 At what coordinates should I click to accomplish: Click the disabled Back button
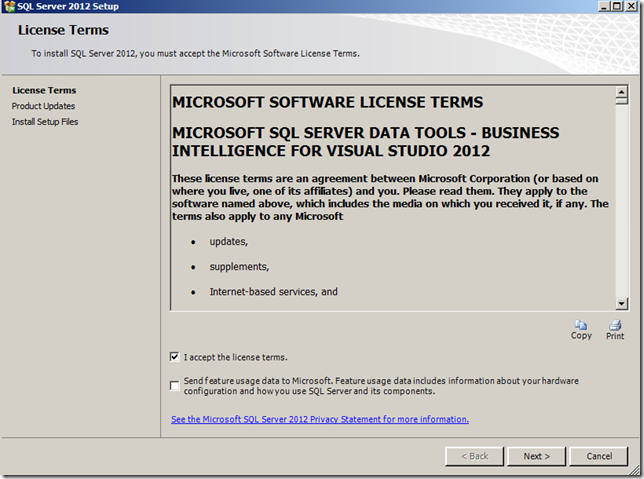tap(474, 456)
